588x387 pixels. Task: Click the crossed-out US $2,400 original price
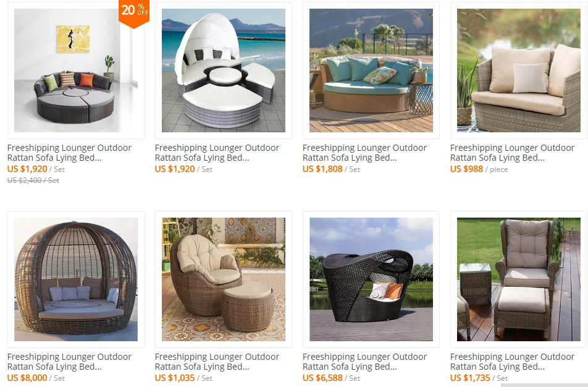[33, 181]
